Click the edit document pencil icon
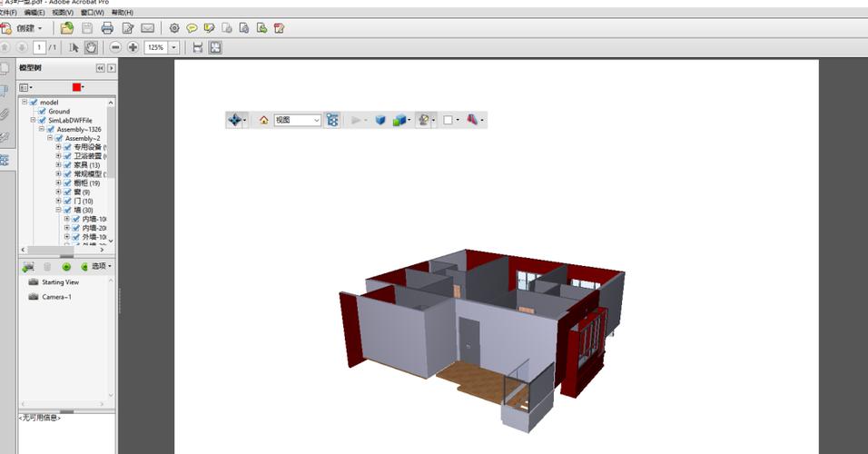The height and width of the screenshot is (454, 868). click(x=128, y=27)
